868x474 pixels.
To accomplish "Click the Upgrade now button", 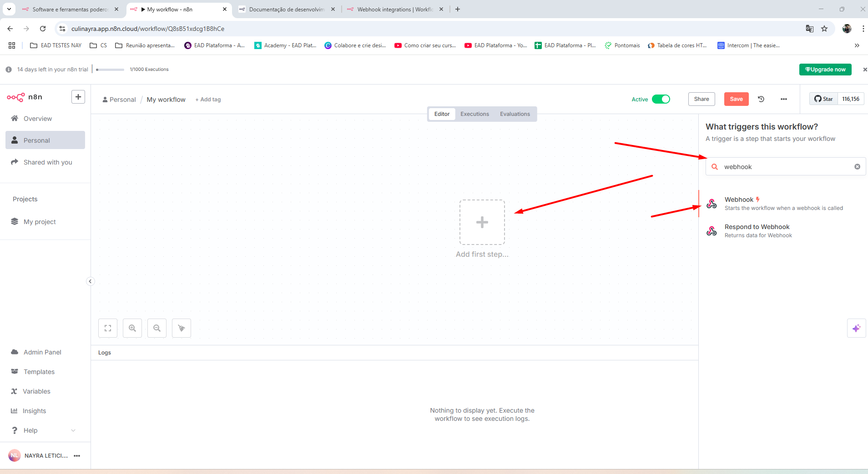I will [825, 70].
